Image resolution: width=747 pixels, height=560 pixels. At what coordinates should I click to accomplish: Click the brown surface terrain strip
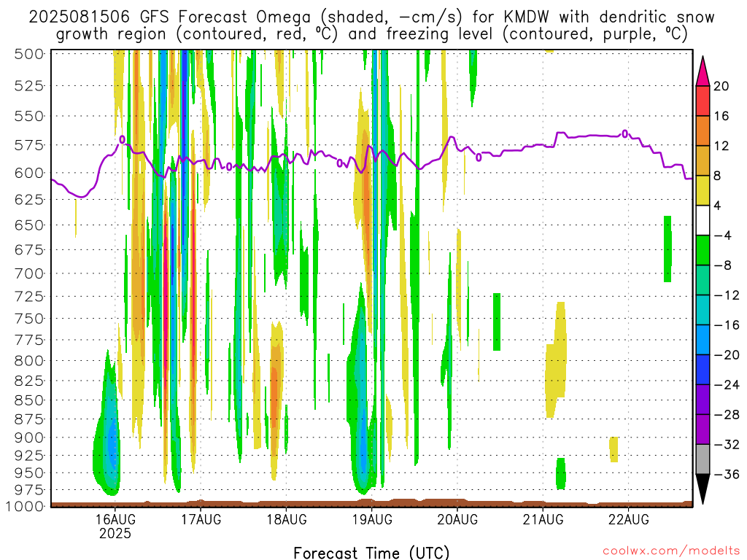point(371,504)
